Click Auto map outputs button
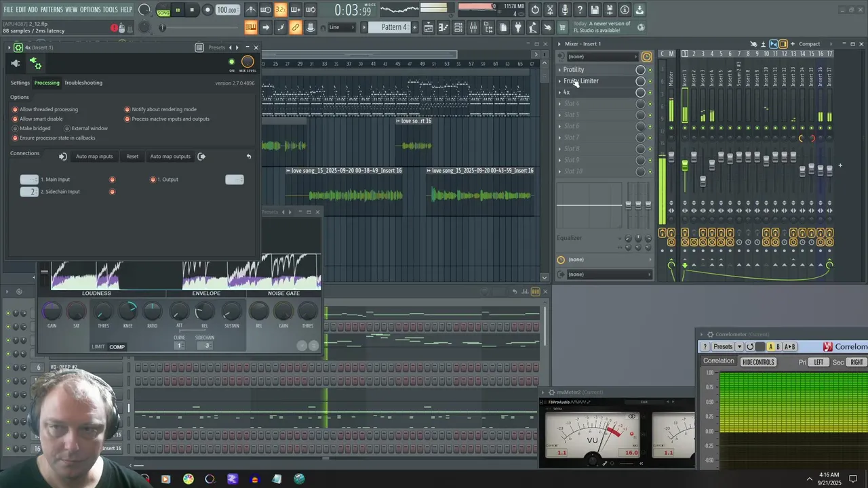The width and height of the screenshot is (868, 488). click(170, 157)
